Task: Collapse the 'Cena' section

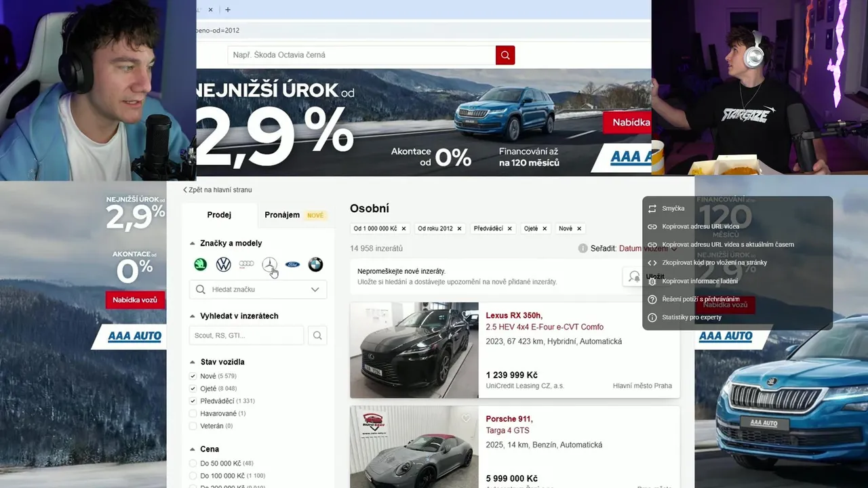Action: [x=193, y=449]
